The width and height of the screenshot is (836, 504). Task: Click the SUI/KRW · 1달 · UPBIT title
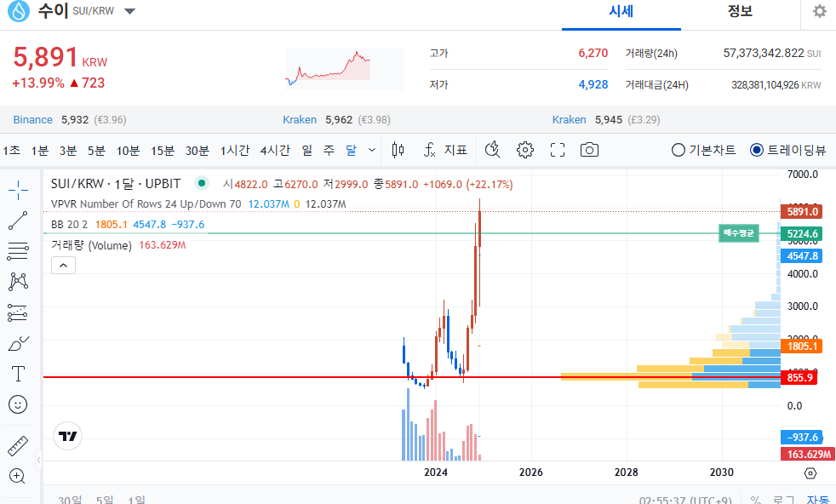[x=116, y=184]
